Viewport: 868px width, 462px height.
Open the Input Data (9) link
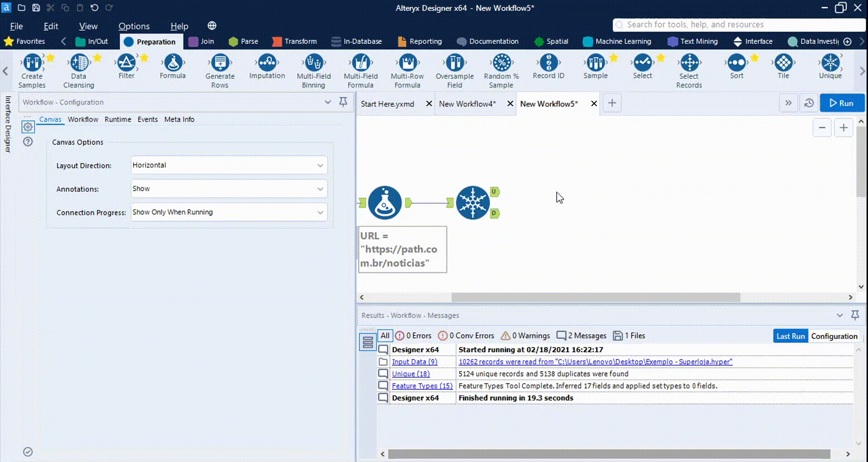tap(415, 362)
